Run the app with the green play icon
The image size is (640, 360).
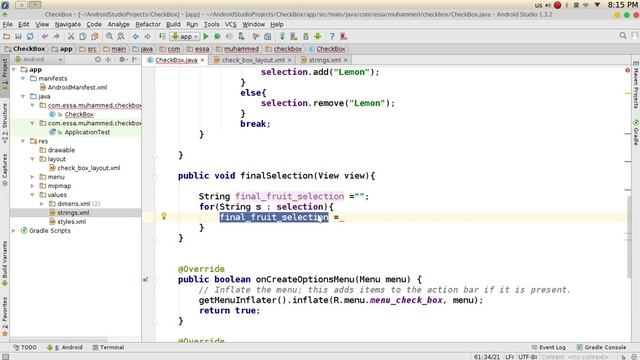206,36
